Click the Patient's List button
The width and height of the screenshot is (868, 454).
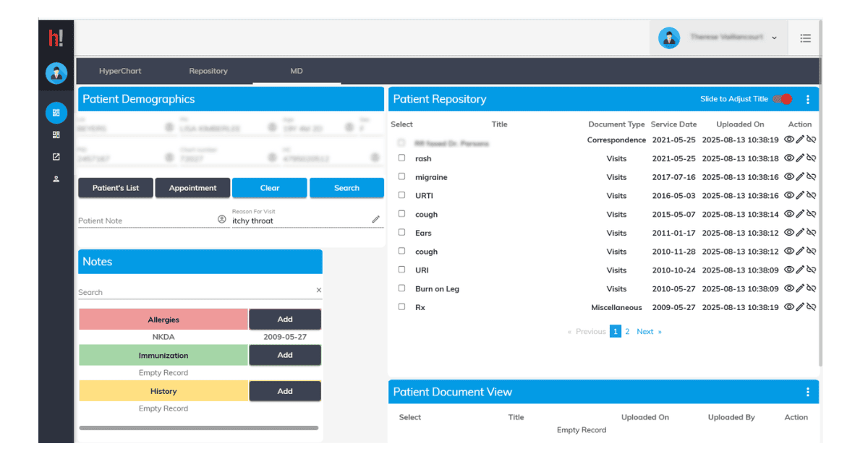coord(116,188)
